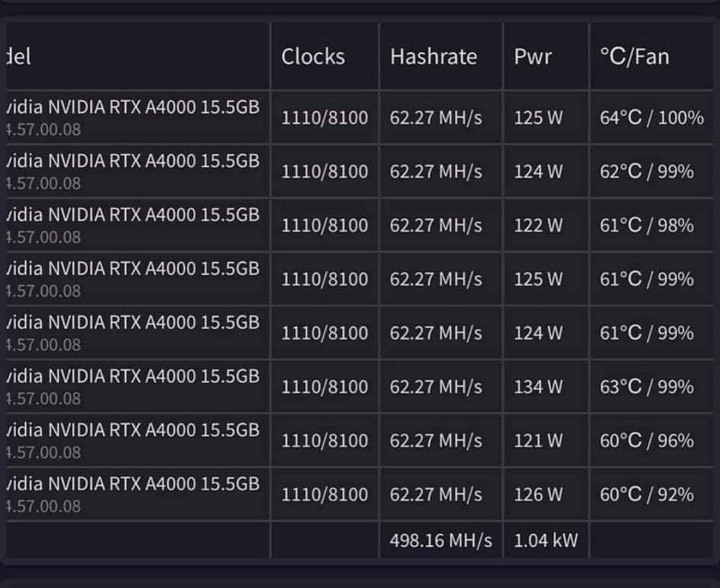Click hashrate in the 64°C / 100% row

click(x=436, y=118)
